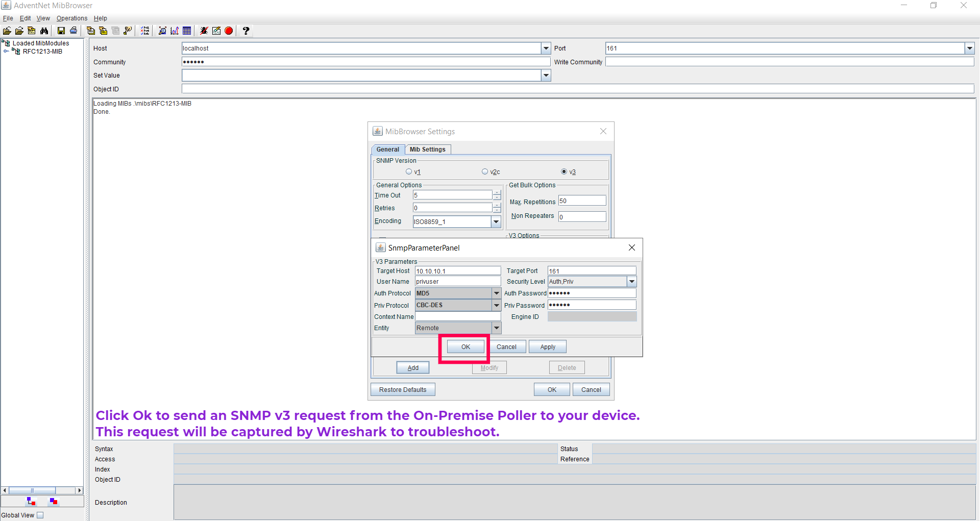Open the Security Level Auth,Priv dropdown
980x521 pixels.
(x=632, y=282)
